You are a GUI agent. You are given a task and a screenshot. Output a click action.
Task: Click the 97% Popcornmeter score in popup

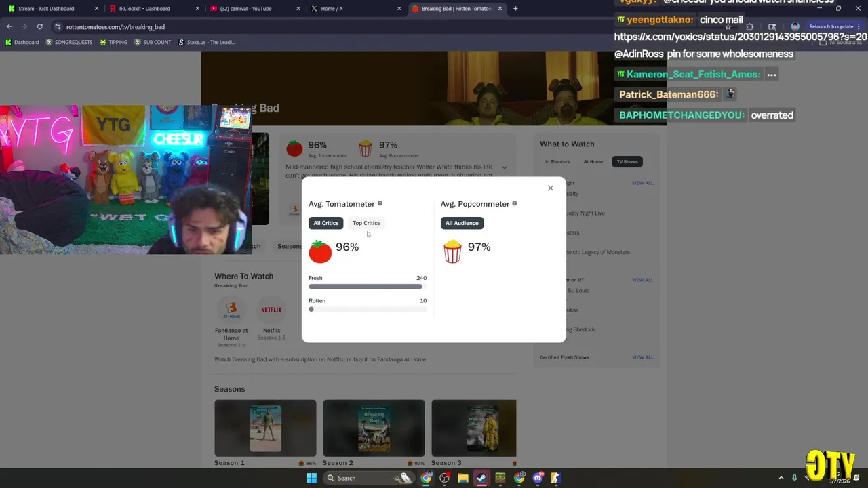point(479,247)
